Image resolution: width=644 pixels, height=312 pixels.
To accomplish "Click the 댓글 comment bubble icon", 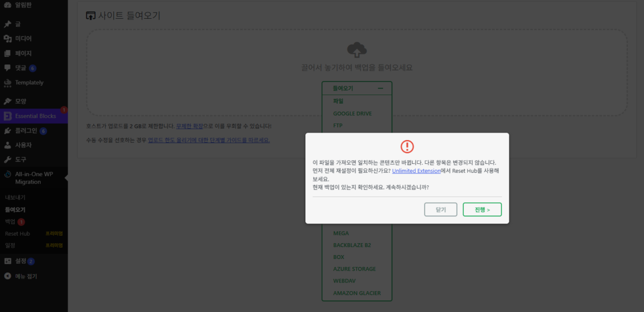I will pyautogui.click(x=8, y=68).
